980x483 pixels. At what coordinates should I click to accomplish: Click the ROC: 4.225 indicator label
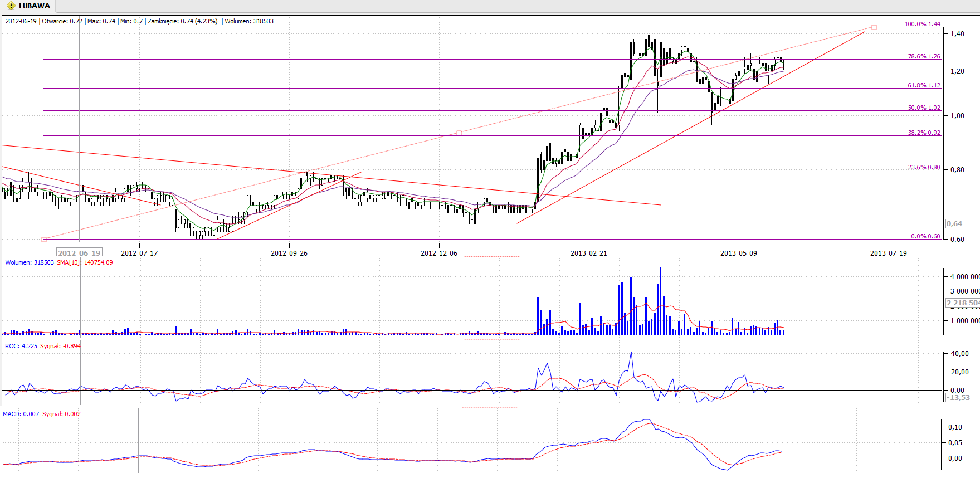tap(21, 346)
